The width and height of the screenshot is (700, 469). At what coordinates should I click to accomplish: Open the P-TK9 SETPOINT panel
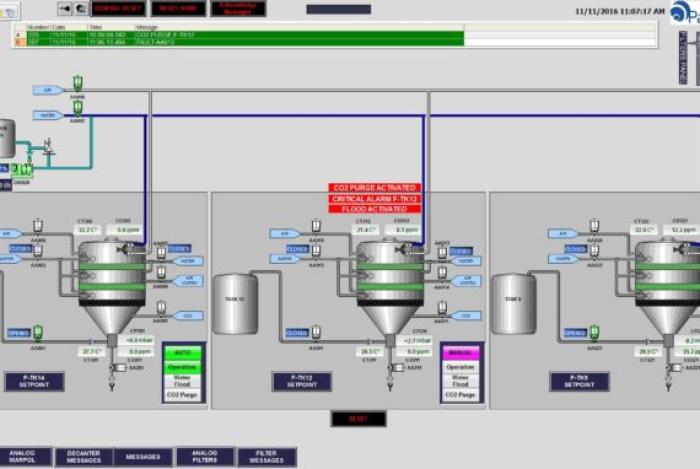tap(579, 381)
